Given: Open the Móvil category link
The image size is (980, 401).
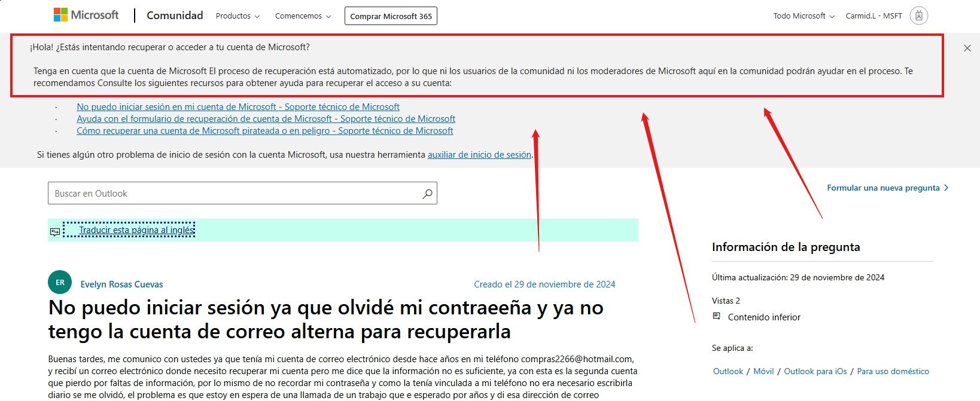Looking at the screenshot, I should [x=763, y=371].
